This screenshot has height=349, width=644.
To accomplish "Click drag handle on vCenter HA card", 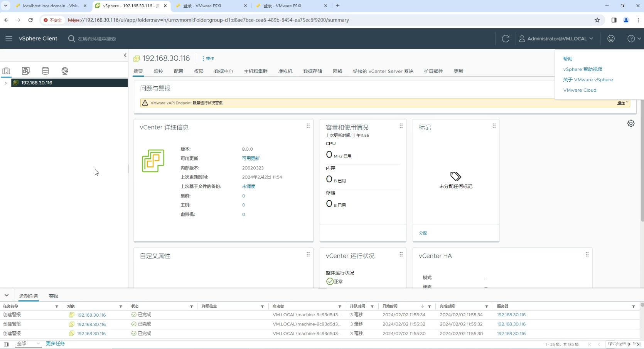I will point(587,255).
